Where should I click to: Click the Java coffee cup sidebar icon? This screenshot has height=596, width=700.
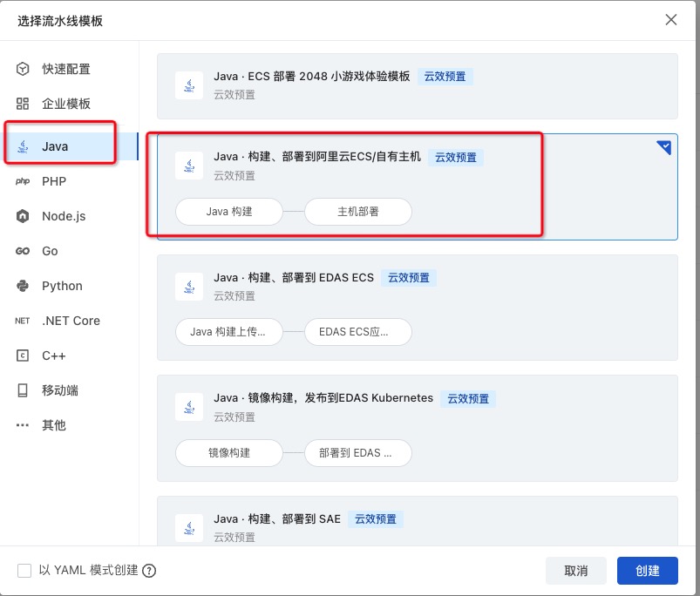(x=23, y=146)
